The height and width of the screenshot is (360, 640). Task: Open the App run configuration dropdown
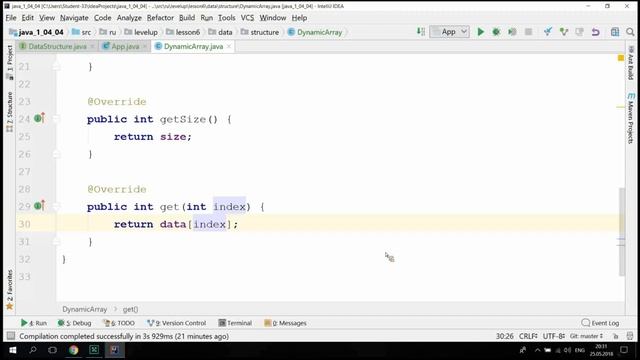pos(449,32)
